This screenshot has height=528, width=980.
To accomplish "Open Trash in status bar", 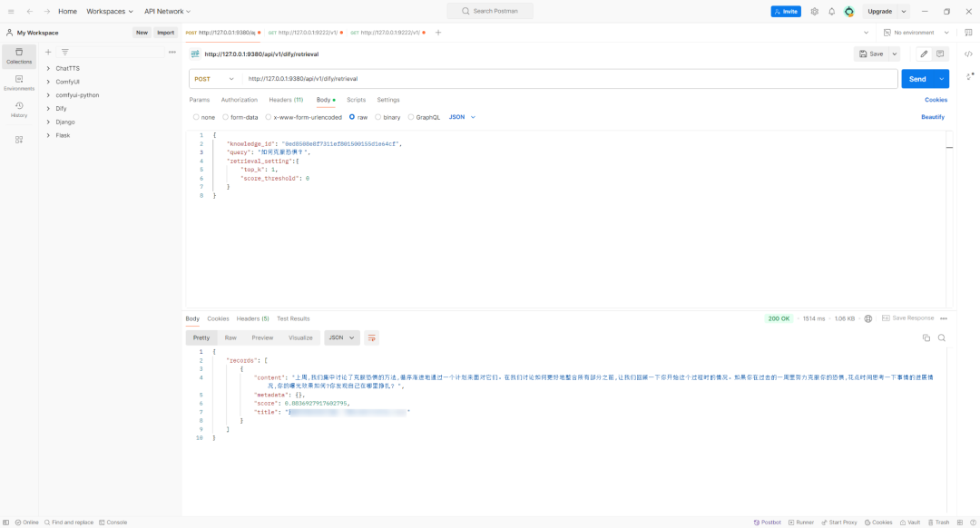I will [x=939, y=523].
